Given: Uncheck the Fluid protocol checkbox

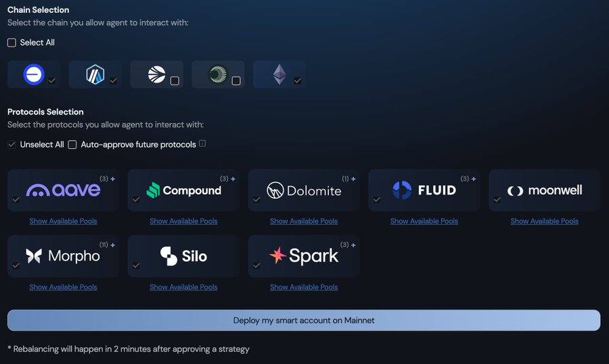Looking at the screenshot, I should pos(377,200).
